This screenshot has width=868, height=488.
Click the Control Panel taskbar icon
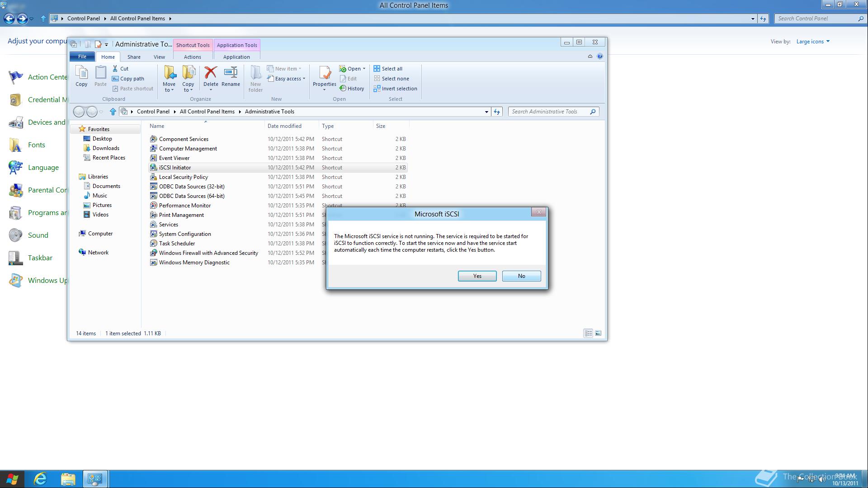coord(95,479)
